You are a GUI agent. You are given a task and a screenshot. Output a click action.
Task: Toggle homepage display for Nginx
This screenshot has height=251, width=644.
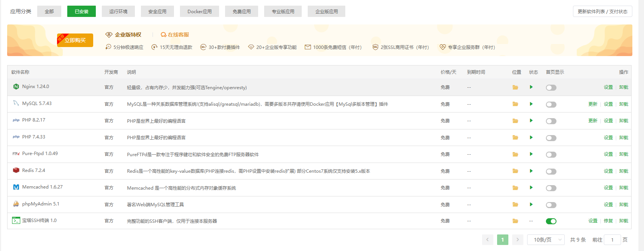[551, 88]
